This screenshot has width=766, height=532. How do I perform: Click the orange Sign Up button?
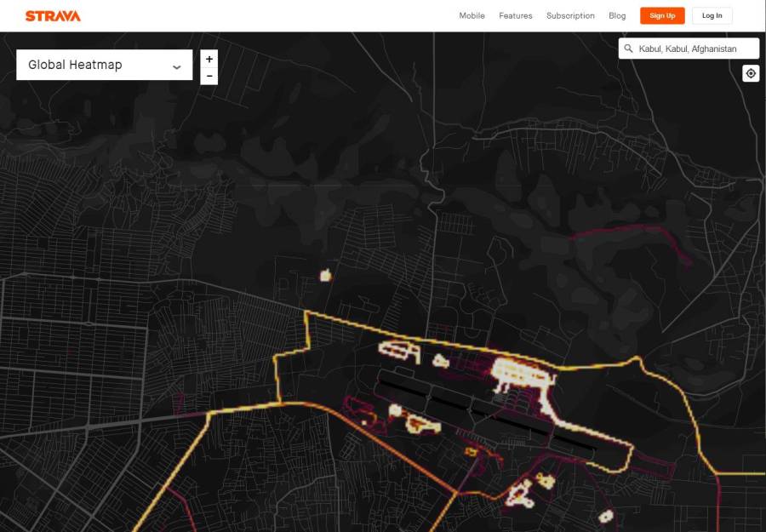[x=662, y=15]
